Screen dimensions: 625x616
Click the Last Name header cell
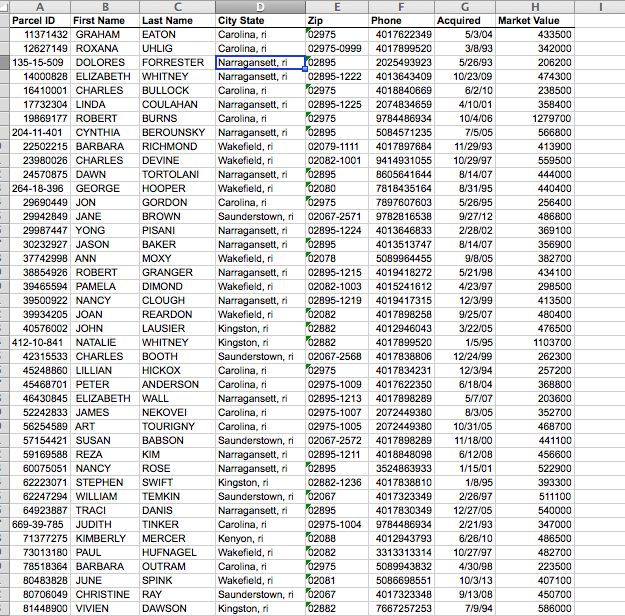[177, 21]
